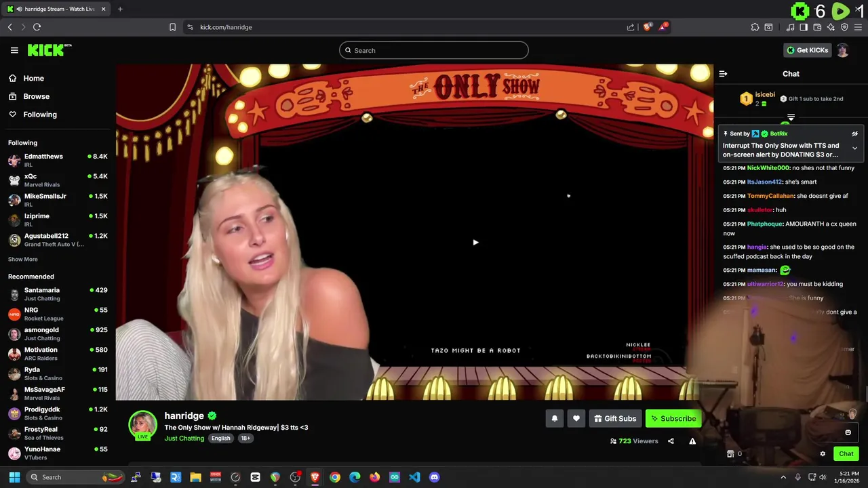Screen dimensions: 868x488
Task: Click the Brave Shields lion icon
Action: [x=647, y=27]
